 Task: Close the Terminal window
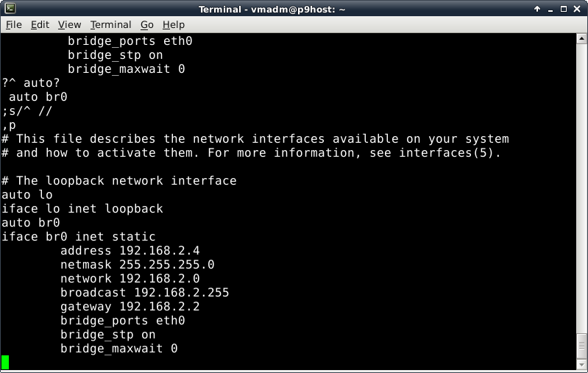coord(578,9)
